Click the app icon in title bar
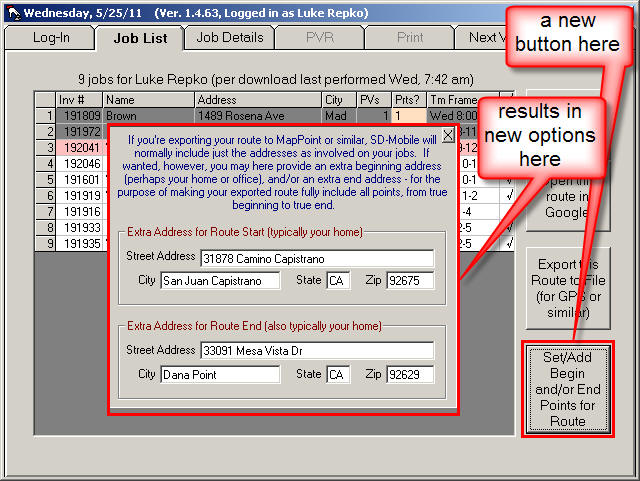The width and height of the screenshot is (640, 481). 11,12
